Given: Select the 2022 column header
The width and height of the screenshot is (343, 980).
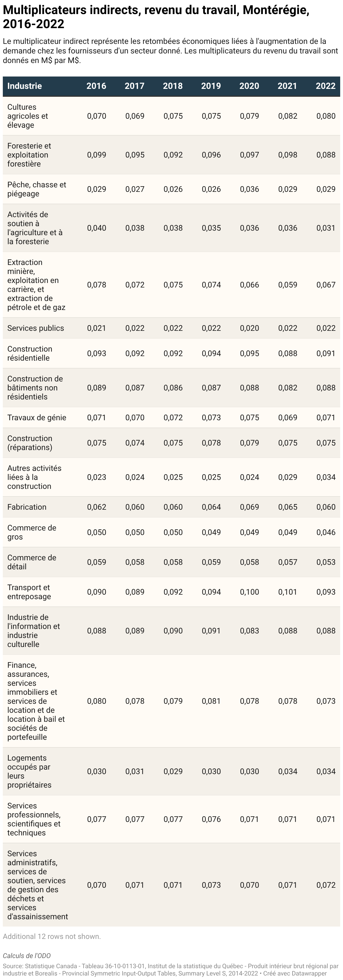Looking at the screenshot, I should click(x=326, y=86).
